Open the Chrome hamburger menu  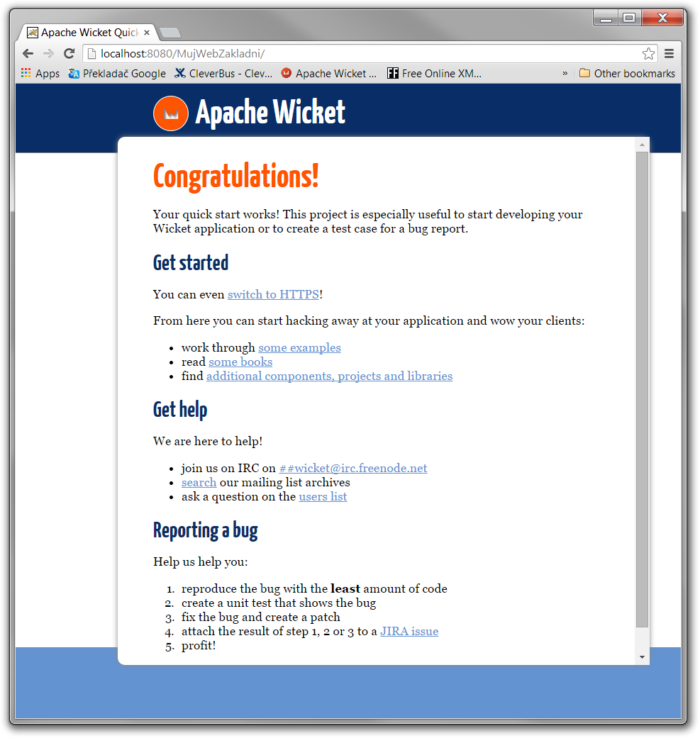tap(669, 54)
